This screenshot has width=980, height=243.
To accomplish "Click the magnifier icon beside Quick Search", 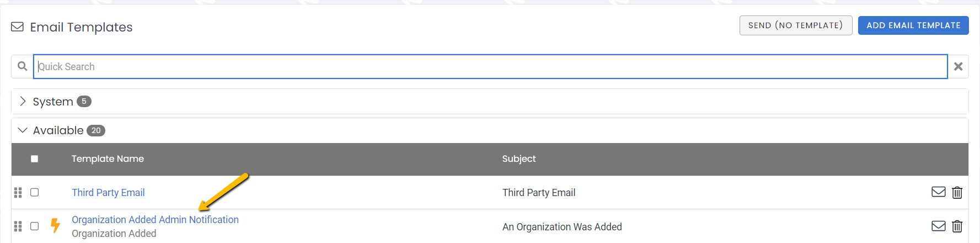I will click(x=22, y=66).
